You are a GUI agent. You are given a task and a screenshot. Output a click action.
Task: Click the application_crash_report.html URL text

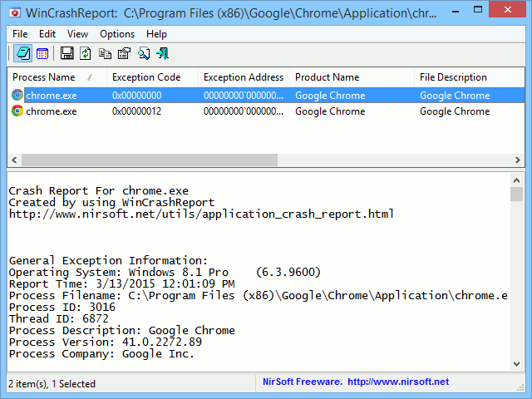click(201, 214)
